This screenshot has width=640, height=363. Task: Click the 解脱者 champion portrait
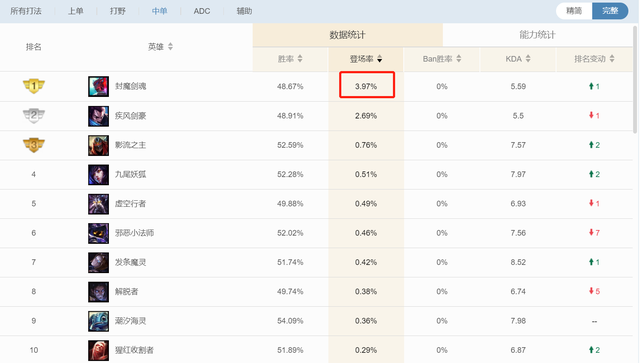point(98,292)
